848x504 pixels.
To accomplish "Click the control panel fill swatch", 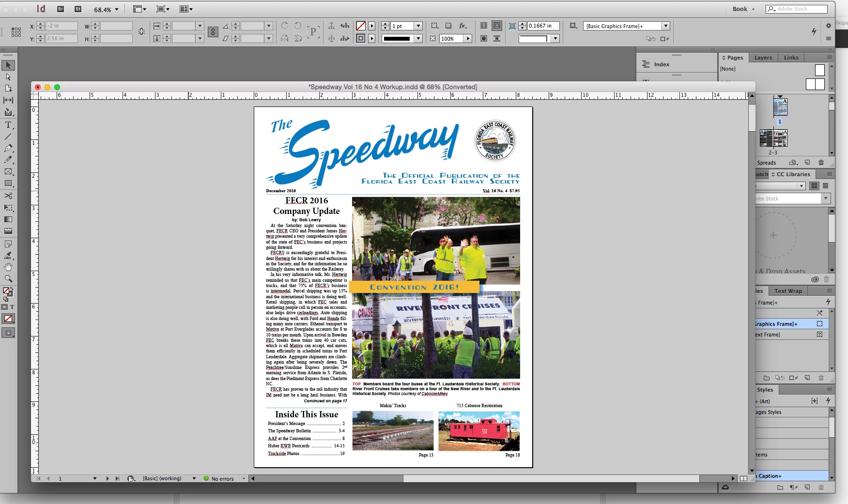I will 361,26.
